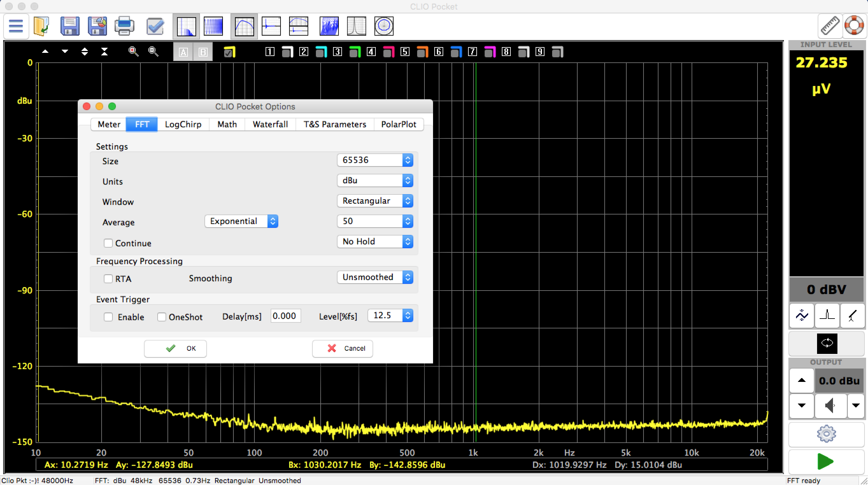The image size is (868, 485).
Task: Toggle the loopback button
Action: pos(827,343)
